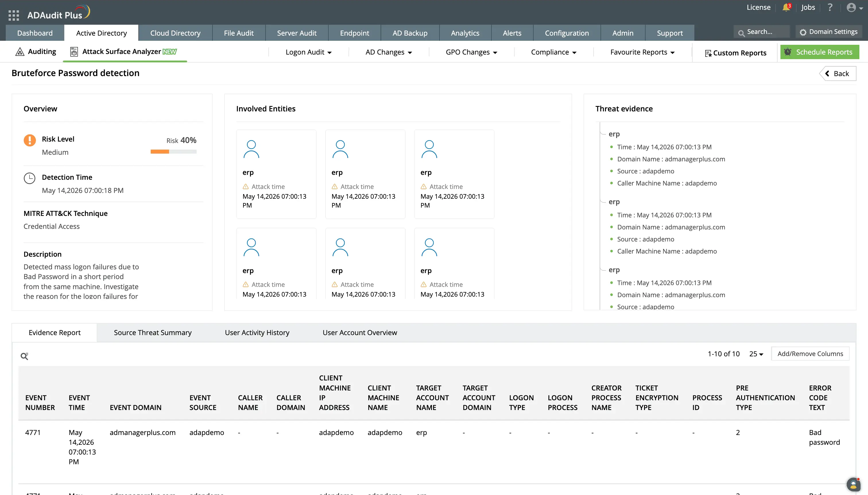
Task: Click the Schedule Reports clock icon
Action: point(787,52)
